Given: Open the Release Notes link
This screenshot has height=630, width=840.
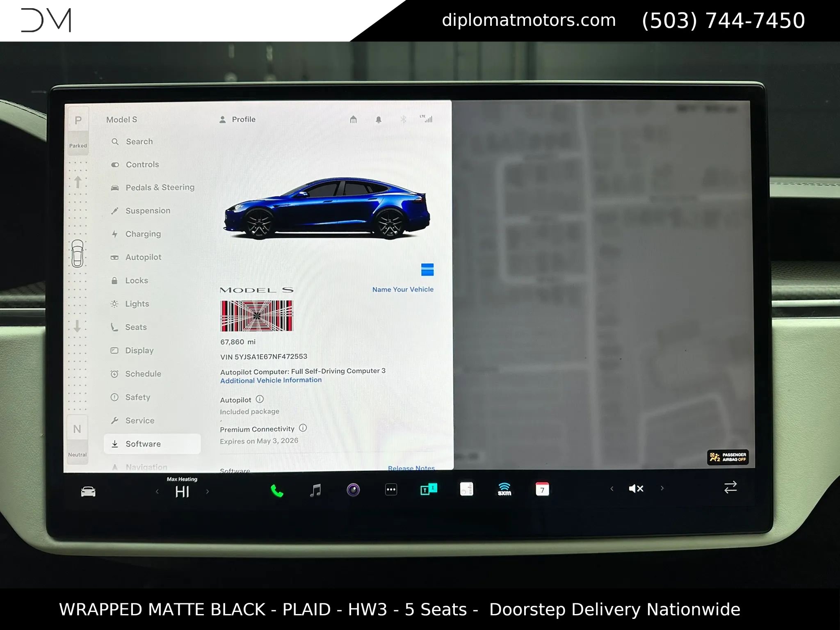Looking at the screenshot, I should click(411, 468).
